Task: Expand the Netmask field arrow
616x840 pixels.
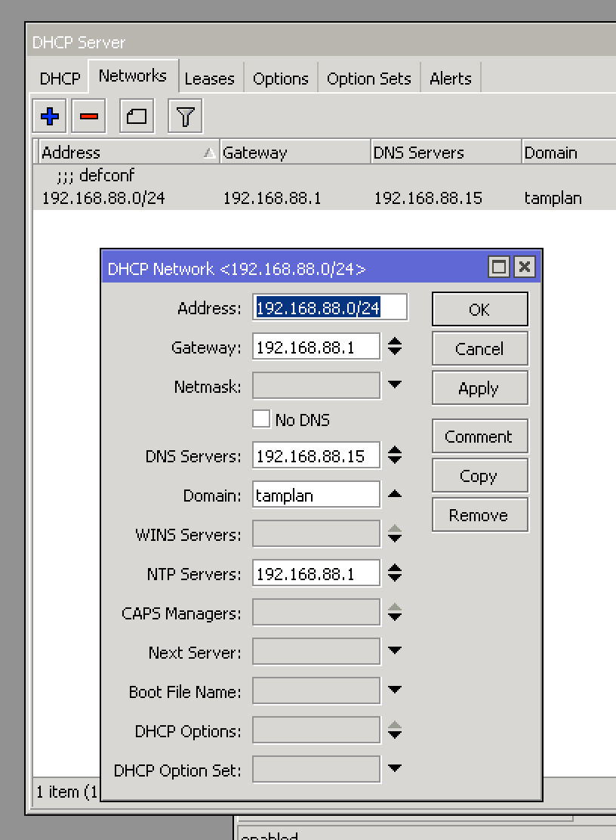Action: click(x=394, y=384)
